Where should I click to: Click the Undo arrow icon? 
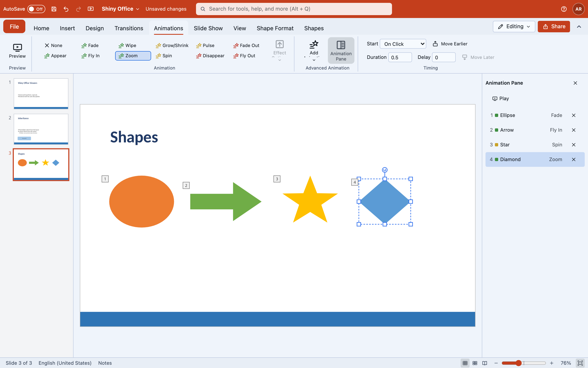(66, 9)
